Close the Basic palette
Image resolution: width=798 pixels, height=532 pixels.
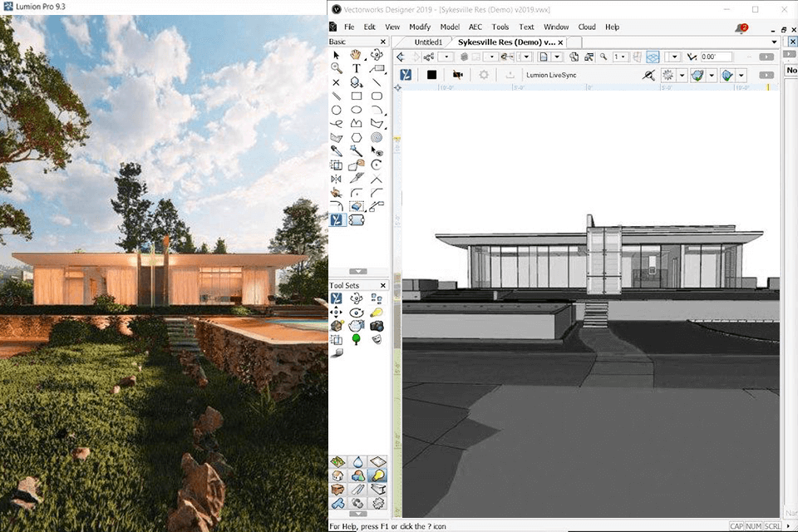383,42
